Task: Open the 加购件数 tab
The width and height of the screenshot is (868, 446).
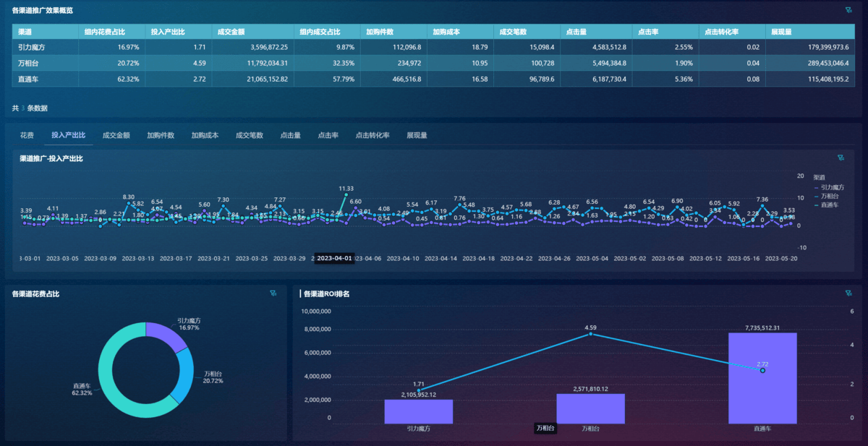Action: click(x=161, y=135)
